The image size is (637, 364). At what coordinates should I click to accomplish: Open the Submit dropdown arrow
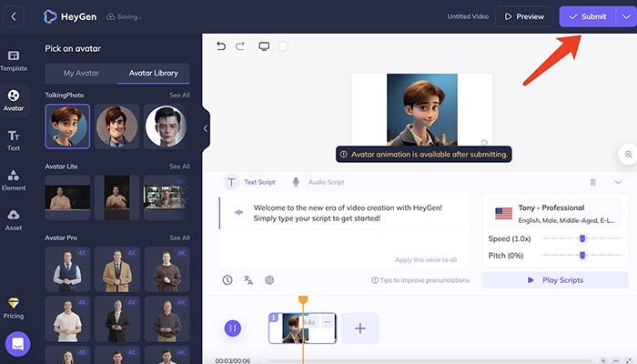623,16
